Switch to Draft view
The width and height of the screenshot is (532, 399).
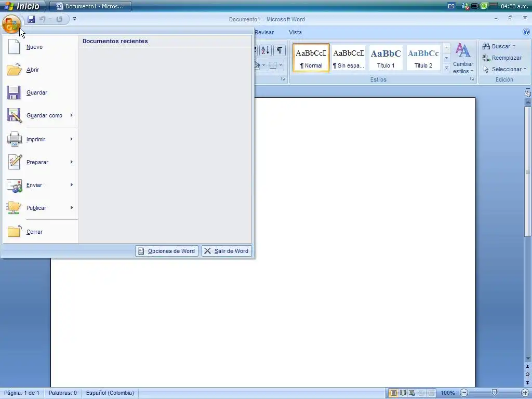pyautogui.click(x=431, y=393)
